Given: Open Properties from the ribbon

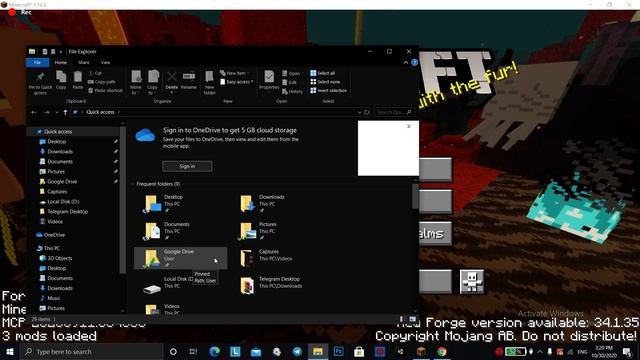Looking at the screenshot, I should (269, 80).
